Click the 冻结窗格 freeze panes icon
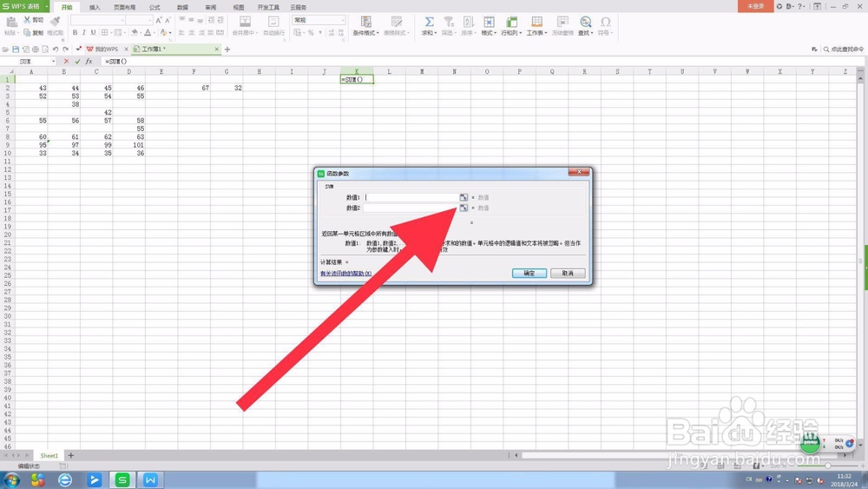 pos(562,23)
